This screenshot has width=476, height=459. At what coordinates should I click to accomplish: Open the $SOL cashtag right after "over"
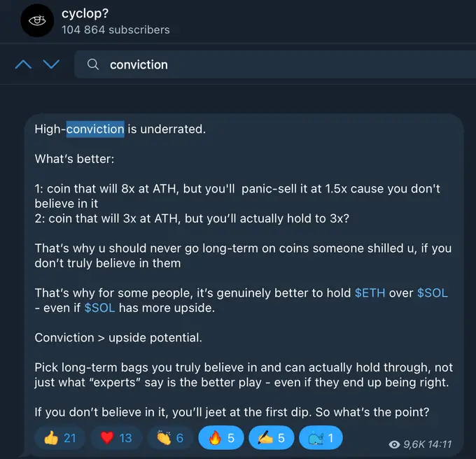pyautogui.click(x=432, y=292)
